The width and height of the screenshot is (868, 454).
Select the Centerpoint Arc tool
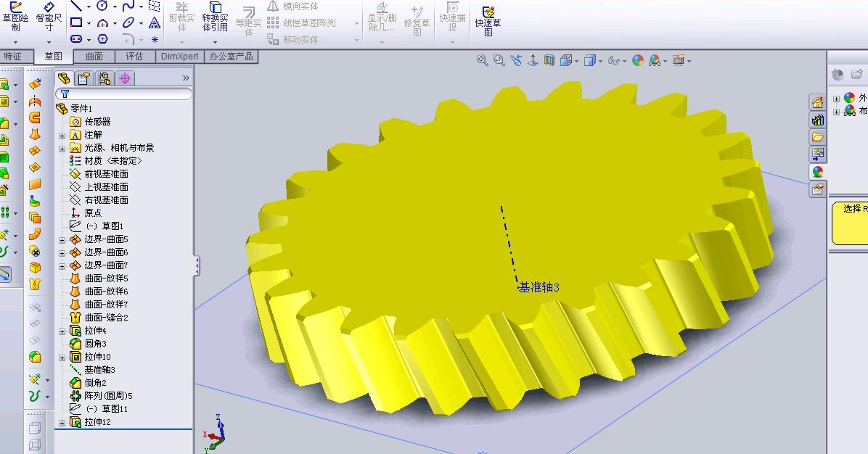tap(102, 22)
